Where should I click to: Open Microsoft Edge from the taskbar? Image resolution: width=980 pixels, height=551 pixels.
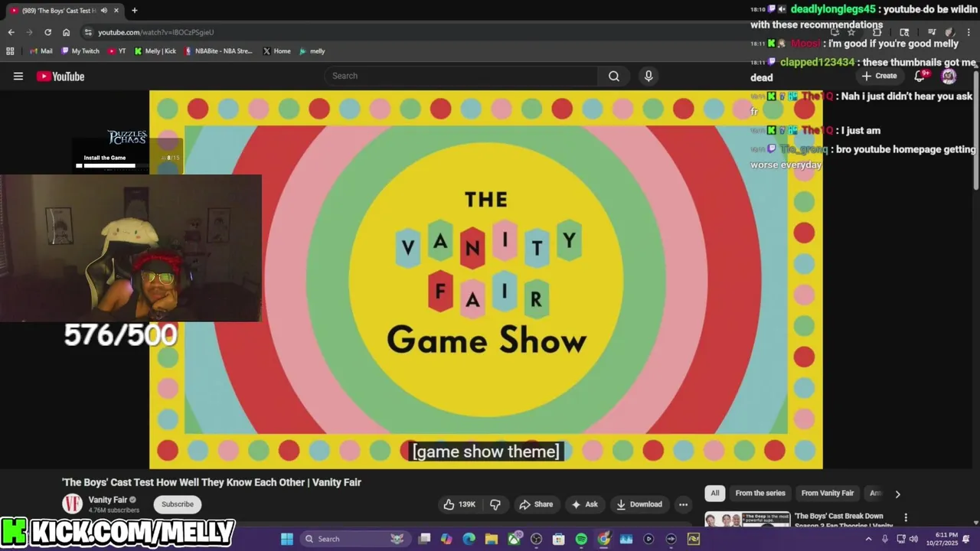[469, 539]
